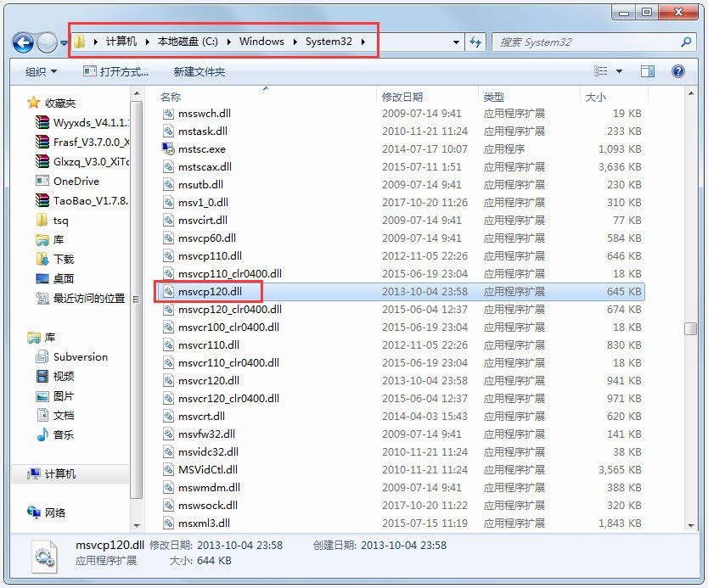Click the msvcp120.dll details pane thumbnail
This screenshot has width=708, height=588.
[44, 556]
